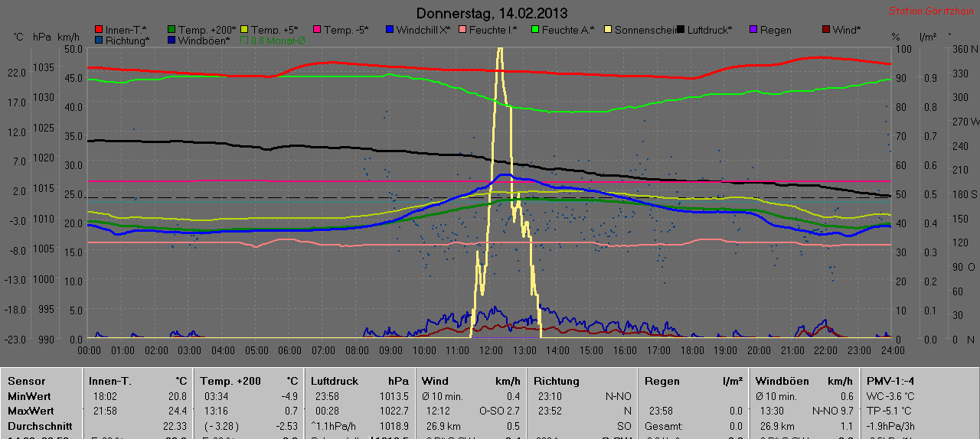Screen dimensions: 980x439
Task: Click the Donnerstag, 14.02.2013 date title
Action: click(492, 14)
